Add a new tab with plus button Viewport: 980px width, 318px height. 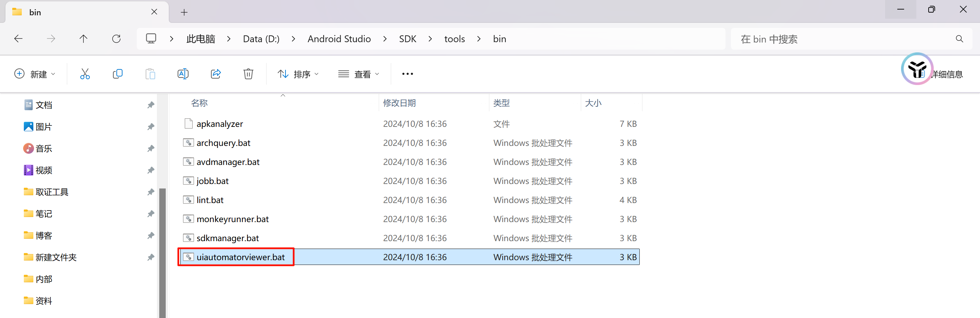184,12
